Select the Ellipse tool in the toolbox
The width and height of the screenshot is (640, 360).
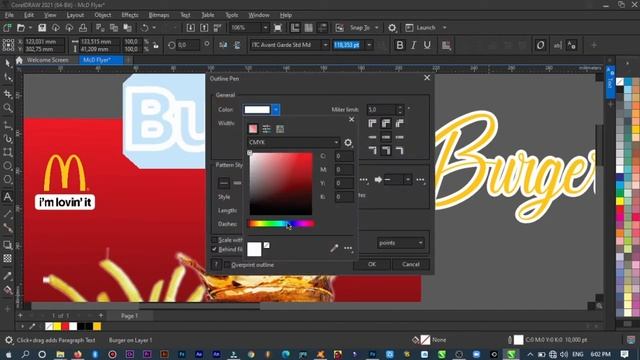click(7, 166)
